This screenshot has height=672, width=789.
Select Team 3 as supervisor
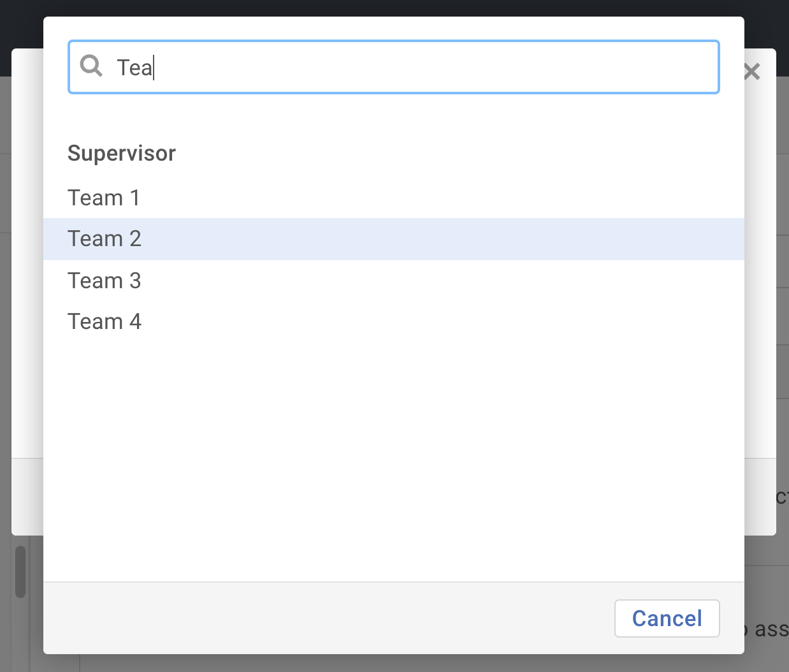(x=104, y=281)
